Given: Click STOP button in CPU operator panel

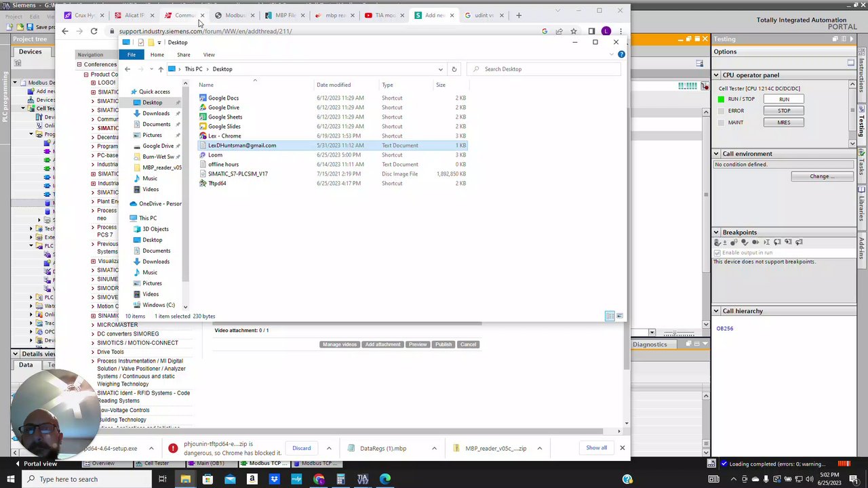Looking at the screenshot, I should (x=784, y=110).
